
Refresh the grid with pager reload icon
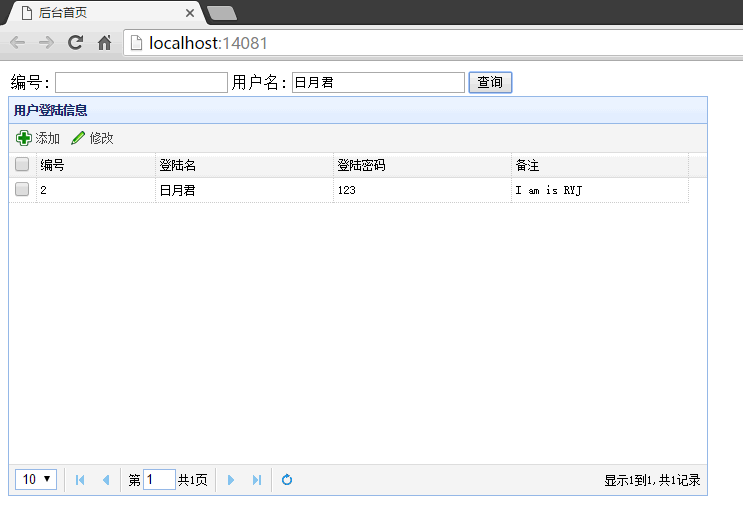287,480
